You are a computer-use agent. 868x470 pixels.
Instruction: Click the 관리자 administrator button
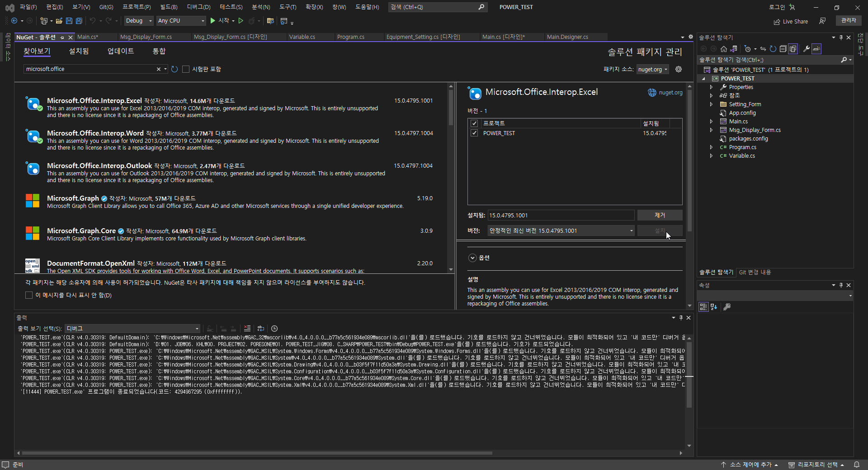[849, 21]
